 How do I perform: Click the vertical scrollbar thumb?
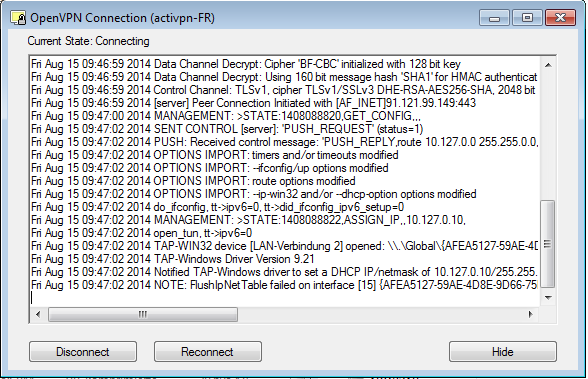(548, 244)
